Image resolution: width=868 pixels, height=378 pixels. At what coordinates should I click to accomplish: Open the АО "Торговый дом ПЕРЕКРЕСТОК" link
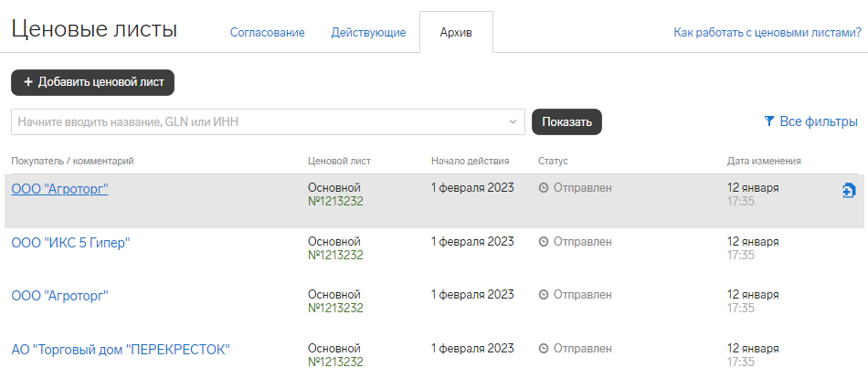121,350
